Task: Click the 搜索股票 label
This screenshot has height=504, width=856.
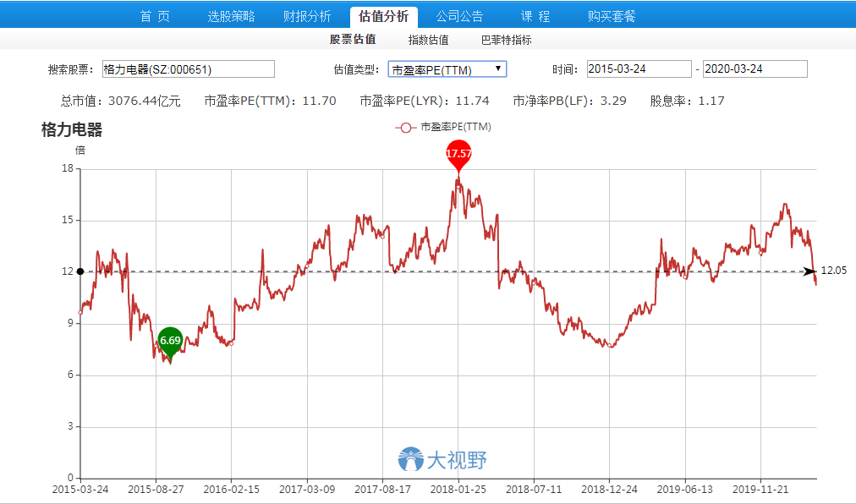Action: pyautogui.click(x=71, y=69)
